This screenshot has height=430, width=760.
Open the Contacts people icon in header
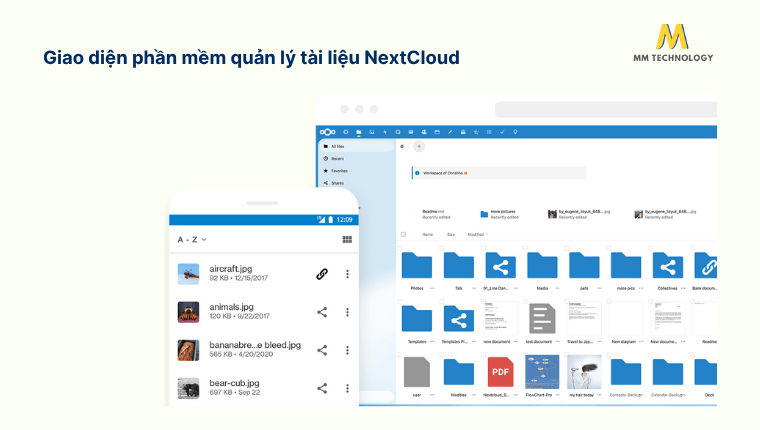pos(424,132)
